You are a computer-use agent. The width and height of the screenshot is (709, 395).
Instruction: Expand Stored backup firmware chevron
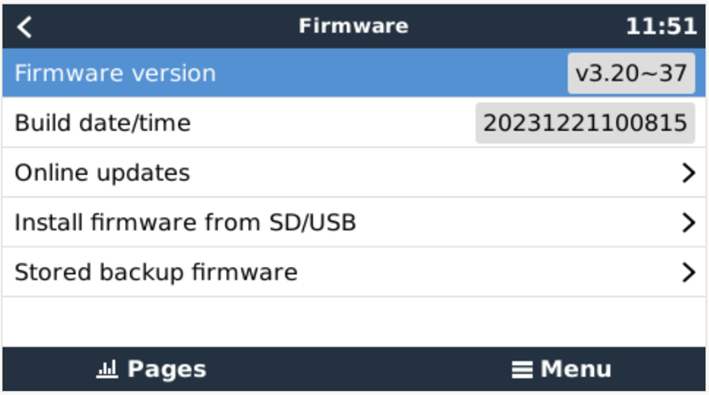688,272
